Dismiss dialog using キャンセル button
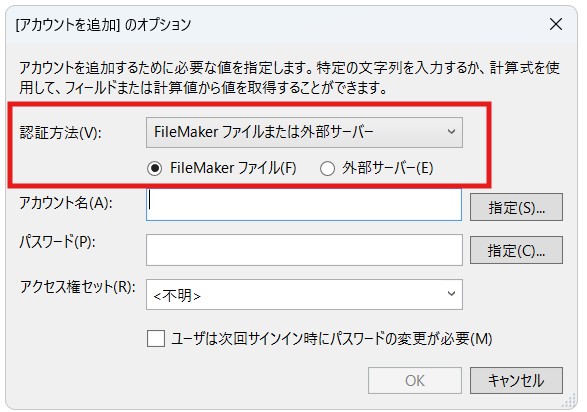The image size is (587, 412). pyautogui.click(x=516, y=381)
